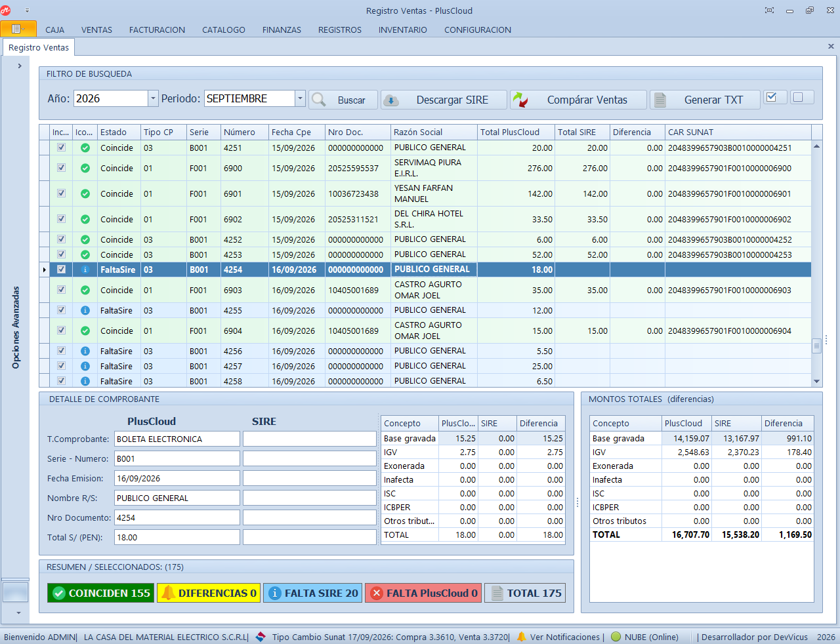Click the DIFERENCIAS 0 filter button

click(x=209, y=593)
